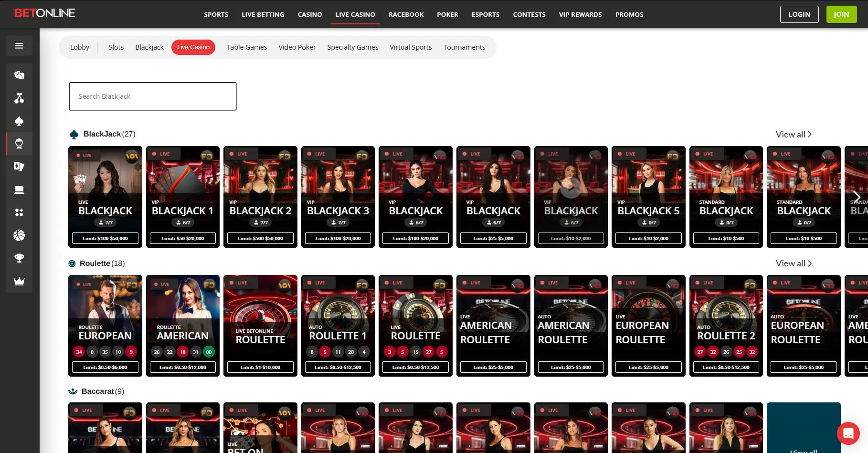Open ESPORTS in the top navigation
The width and height of the screenshot is (868, 453).
click(486, 14)
